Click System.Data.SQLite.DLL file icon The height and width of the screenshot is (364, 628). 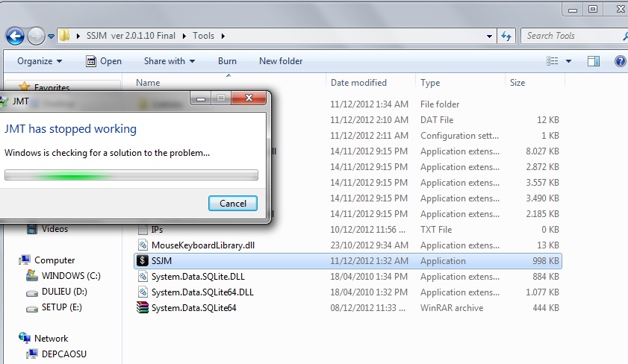(143, 276)
